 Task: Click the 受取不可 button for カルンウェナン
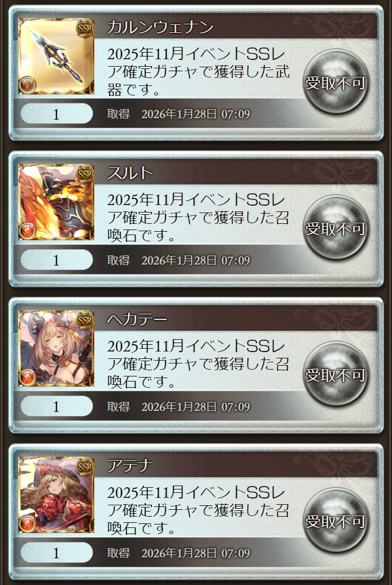336,82
